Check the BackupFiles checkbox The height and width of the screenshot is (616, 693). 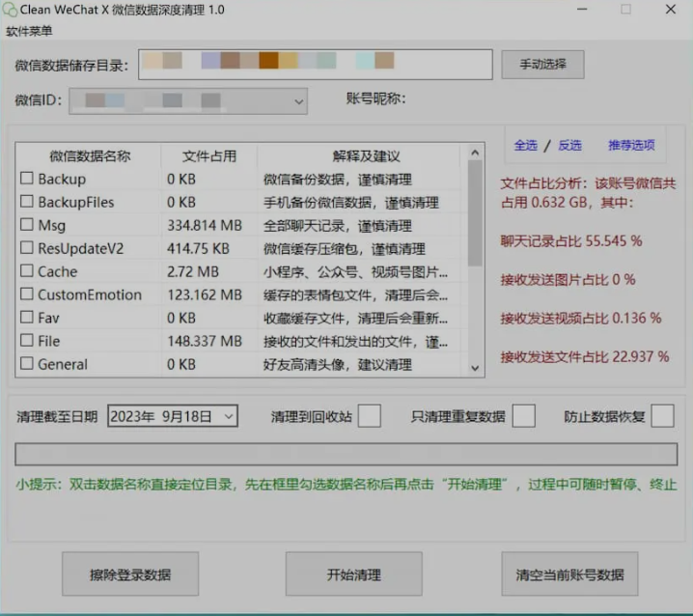pos(27,201)
